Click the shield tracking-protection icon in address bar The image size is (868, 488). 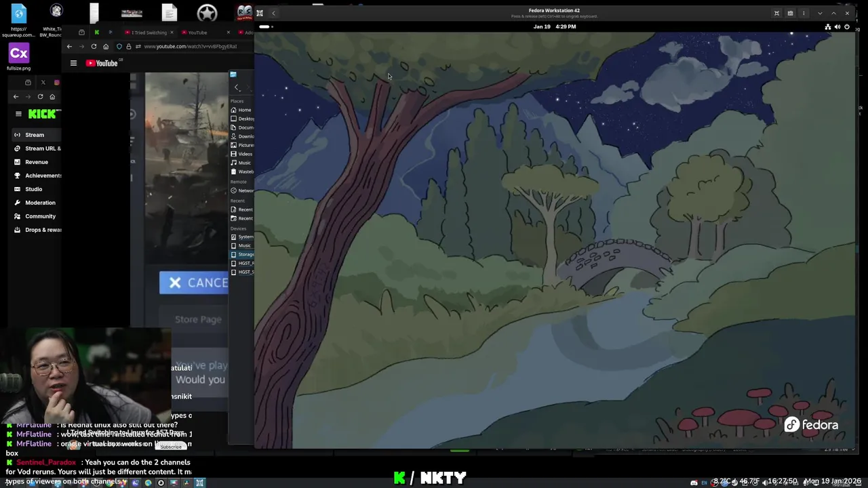[119, 46]
